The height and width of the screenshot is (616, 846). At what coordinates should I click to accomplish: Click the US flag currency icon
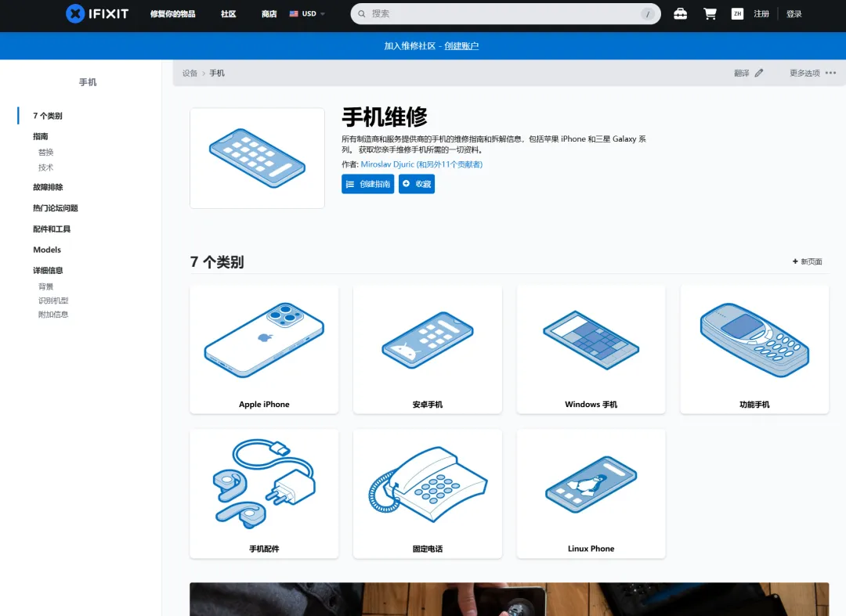294,13
